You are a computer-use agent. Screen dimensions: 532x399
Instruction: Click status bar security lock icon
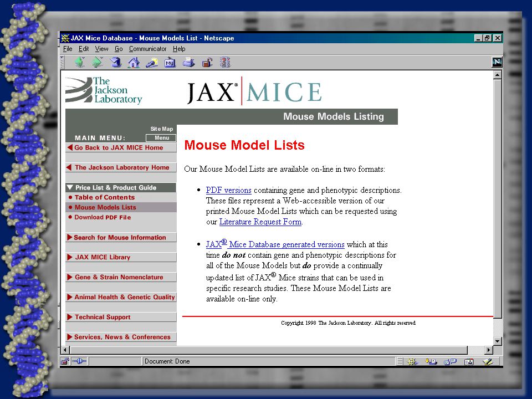[x=65, y=361]
